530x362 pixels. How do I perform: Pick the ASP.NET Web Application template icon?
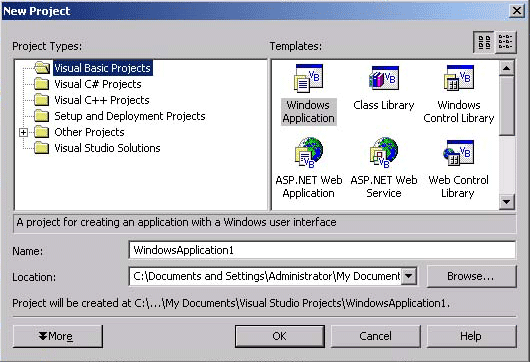point(309,153)
